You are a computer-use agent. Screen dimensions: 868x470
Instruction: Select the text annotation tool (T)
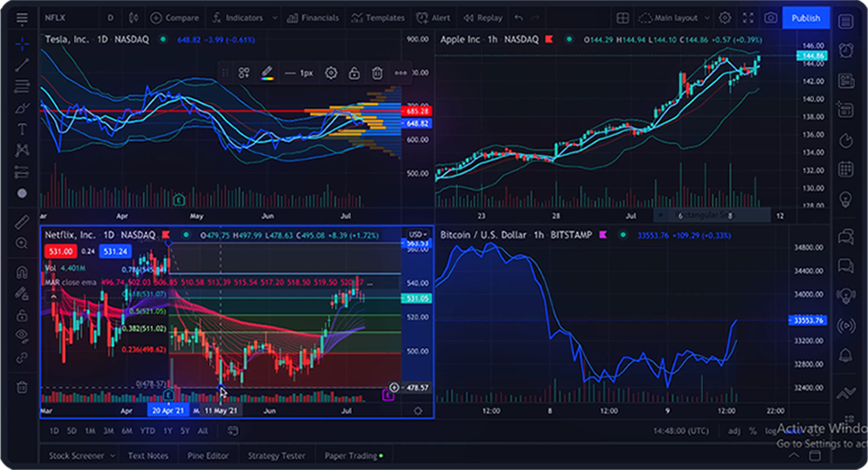(x=22, y=129)
